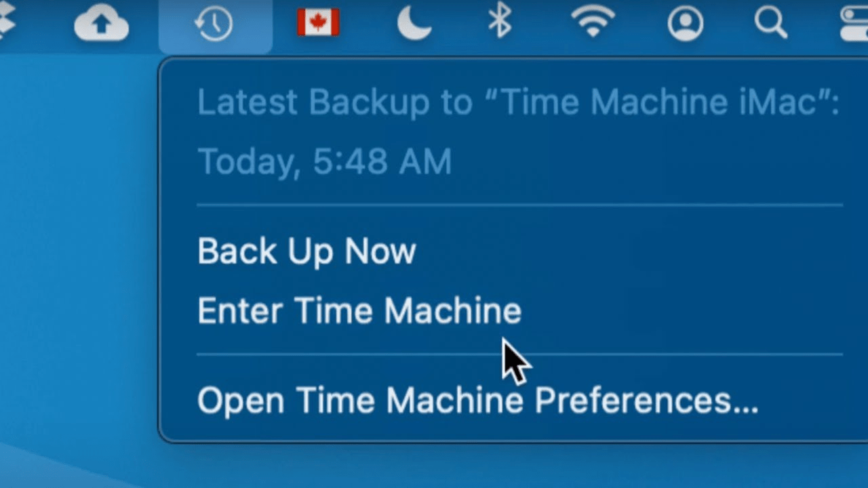Screen dimensions: 868x488
Task: Click the Dropbox icon in the menu bar
Action: coord(7,24)
